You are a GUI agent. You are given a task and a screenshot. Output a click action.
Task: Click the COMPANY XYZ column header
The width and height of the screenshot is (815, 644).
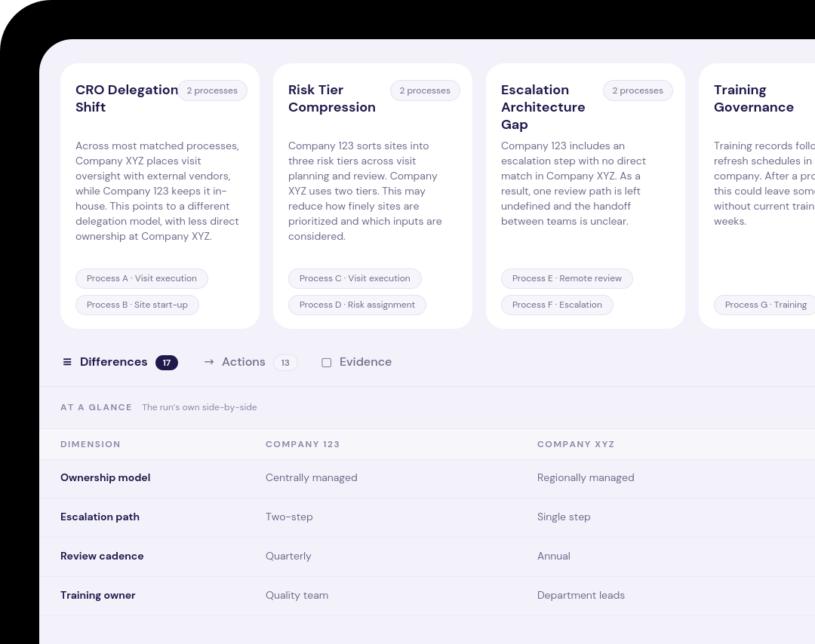(576, 445)
